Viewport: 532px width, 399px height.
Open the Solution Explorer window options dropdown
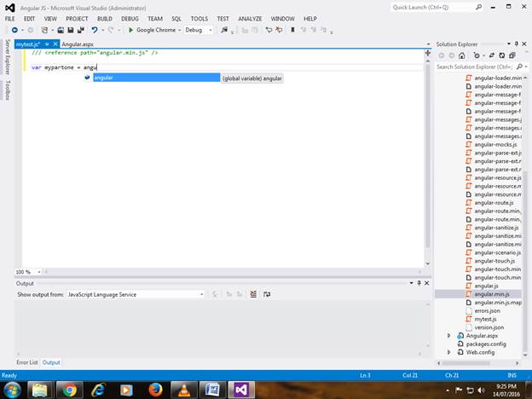(509, 43)
